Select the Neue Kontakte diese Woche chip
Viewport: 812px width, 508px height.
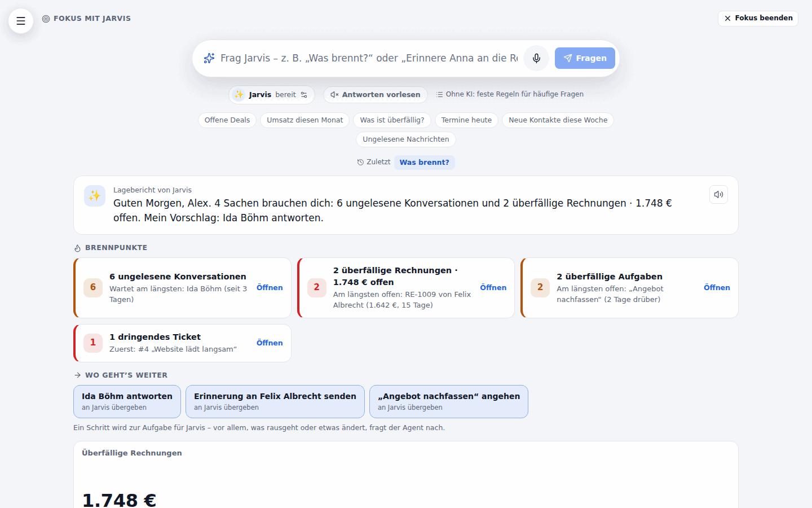click(558, 120)
